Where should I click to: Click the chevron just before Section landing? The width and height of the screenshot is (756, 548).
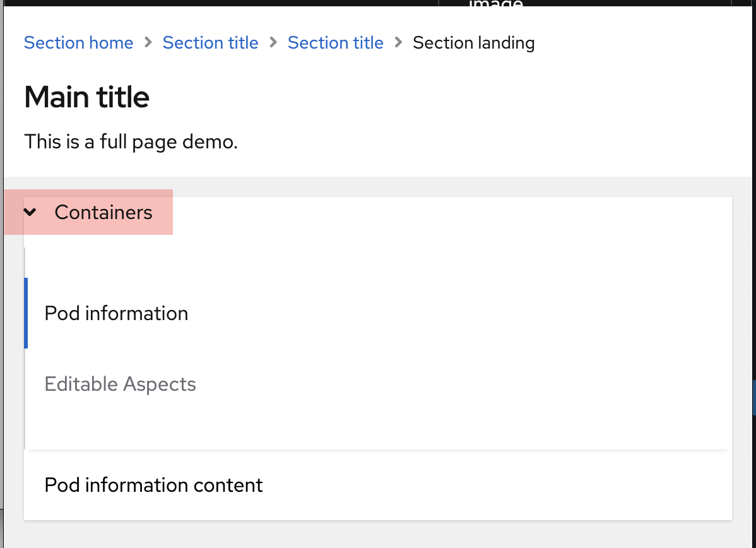tap(398, 42)
